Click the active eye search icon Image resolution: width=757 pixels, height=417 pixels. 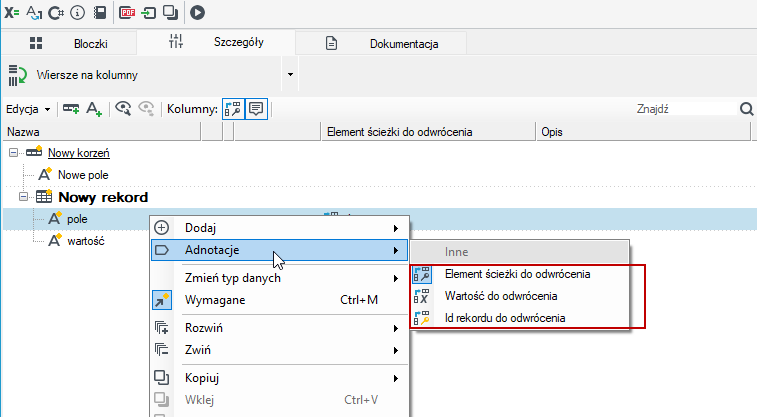[123, 109]
